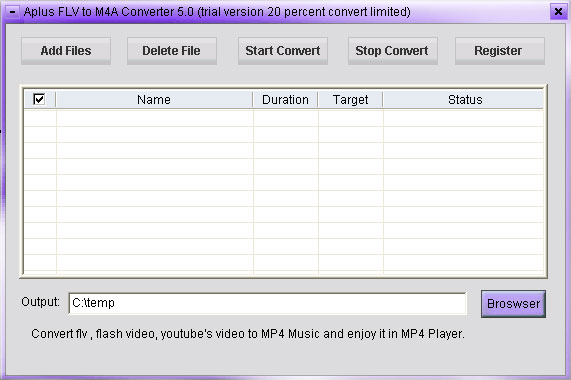
Task: Minimize window using title bar dash icon
Action: click(x=12, y=12)
